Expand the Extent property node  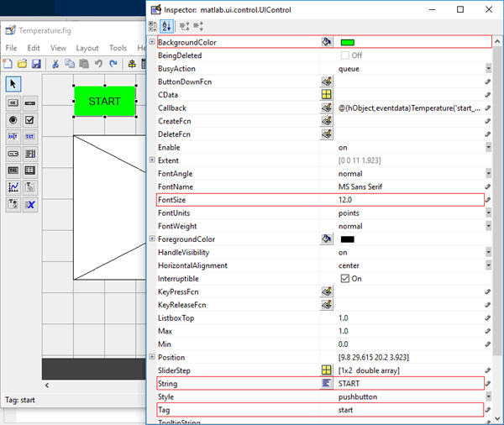click(152, 160)
